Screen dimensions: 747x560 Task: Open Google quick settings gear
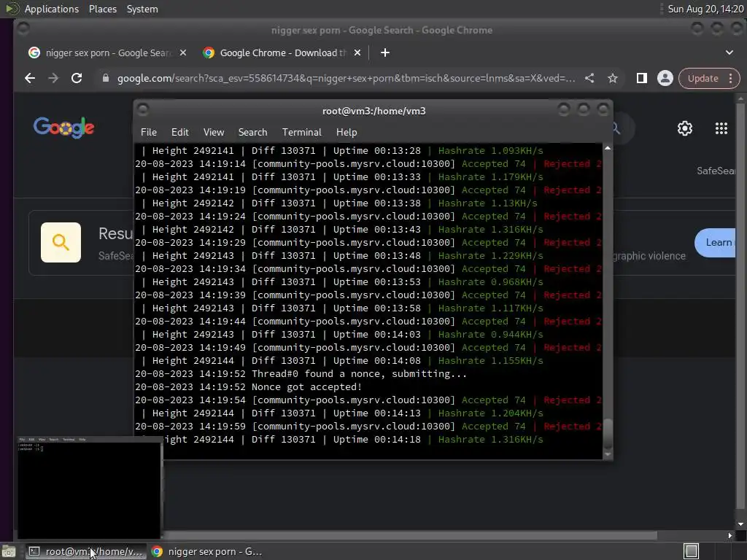coord(684,128)
